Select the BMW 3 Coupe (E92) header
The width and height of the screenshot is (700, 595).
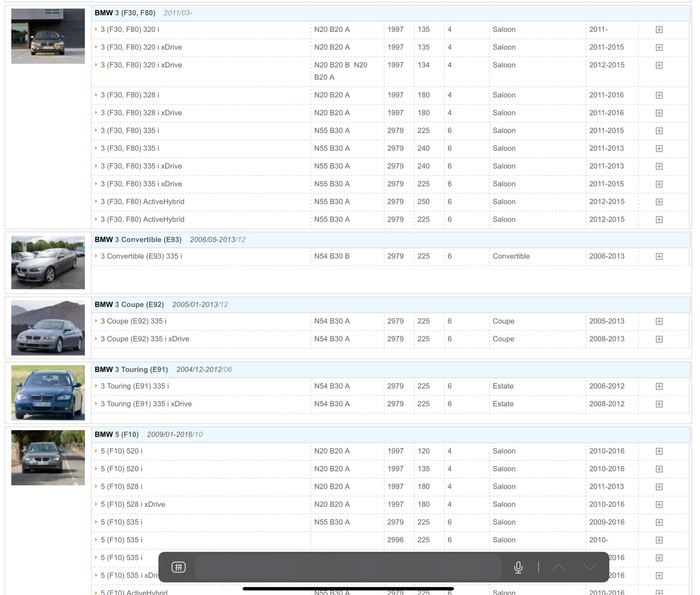click(129, 305)
